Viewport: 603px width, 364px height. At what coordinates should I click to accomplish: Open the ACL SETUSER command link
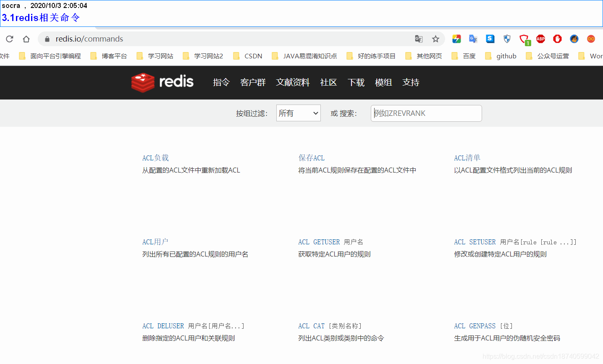475,242
